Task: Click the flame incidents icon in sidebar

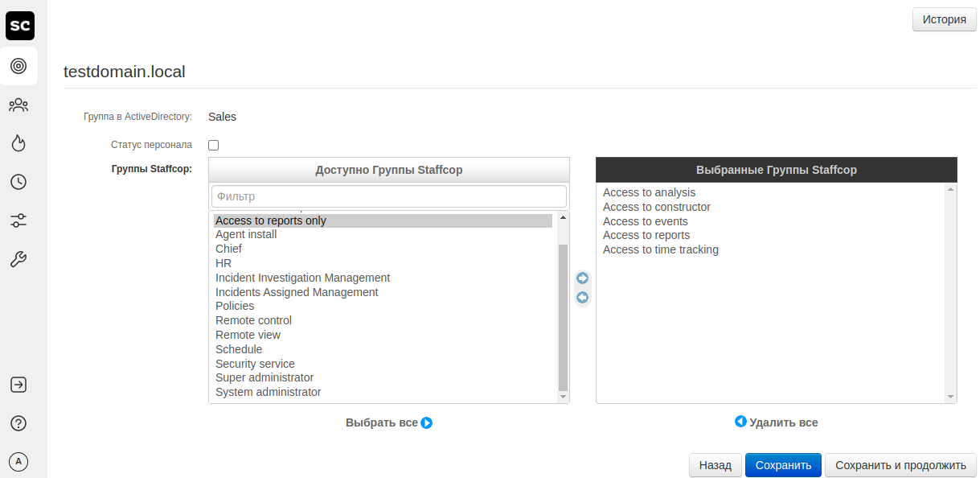Action: pyautogui.click(x=19, y=143)
